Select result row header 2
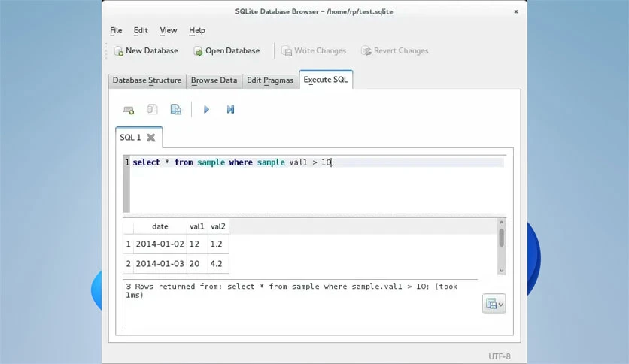The height and width of the screenshot is (364, 629). [129, 264]
